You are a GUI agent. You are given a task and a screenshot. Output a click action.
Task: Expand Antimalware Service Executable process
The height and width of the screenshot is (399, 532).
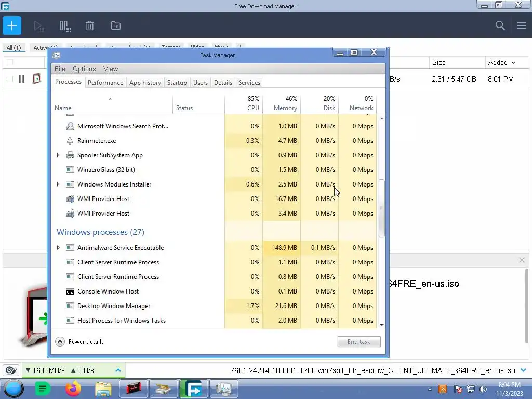click(x=58, y=248)
